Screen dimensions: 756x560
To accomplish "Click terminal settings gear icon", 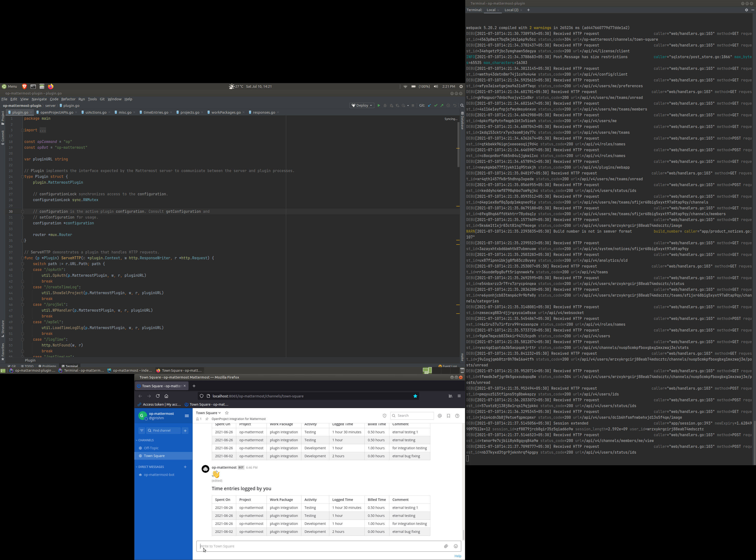I will pos(746,10).
